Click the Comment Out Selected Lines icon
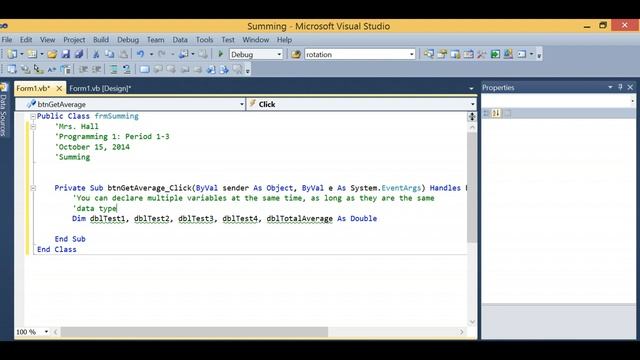 [x=113, y=69]
